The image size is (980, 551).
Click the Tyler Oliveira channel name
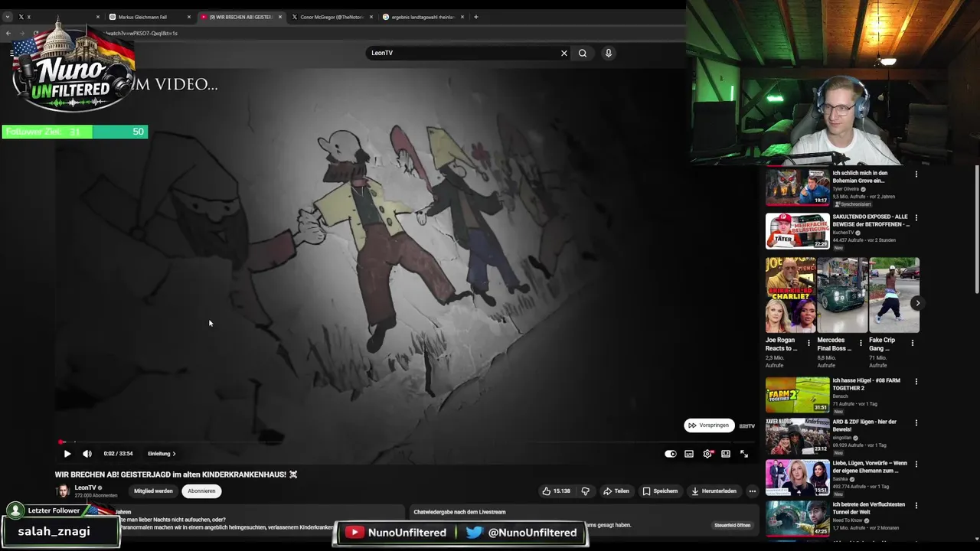(846, 189)
